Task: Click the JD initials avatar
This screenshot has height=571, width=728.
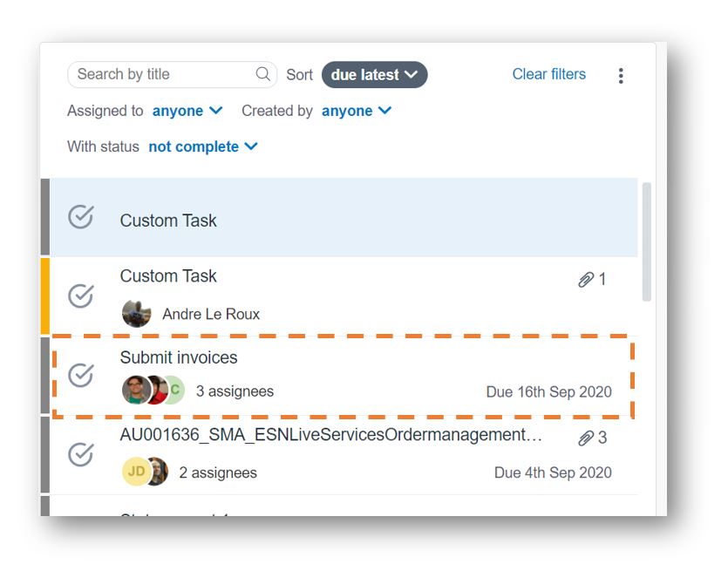Action: (x=136, y=472)
